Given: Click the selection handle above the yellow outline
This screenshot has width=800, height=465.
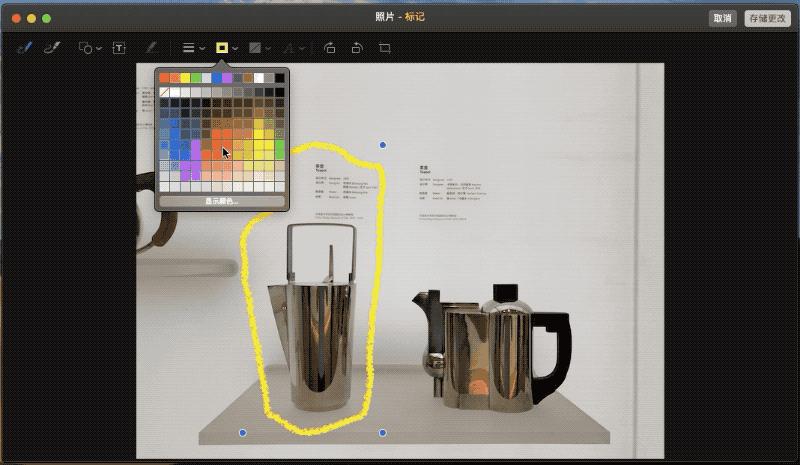Looking at the screenshot, I should click(x=383, y=145).
